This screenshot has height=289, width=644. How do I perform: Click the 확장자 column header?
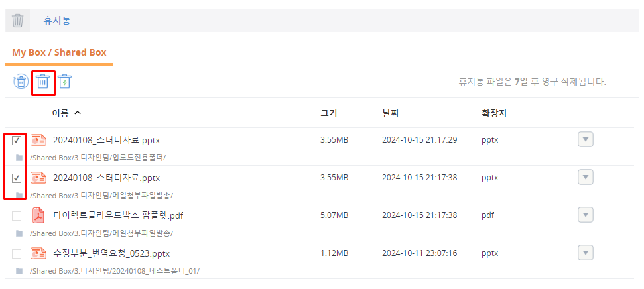[x=494, y=113]
